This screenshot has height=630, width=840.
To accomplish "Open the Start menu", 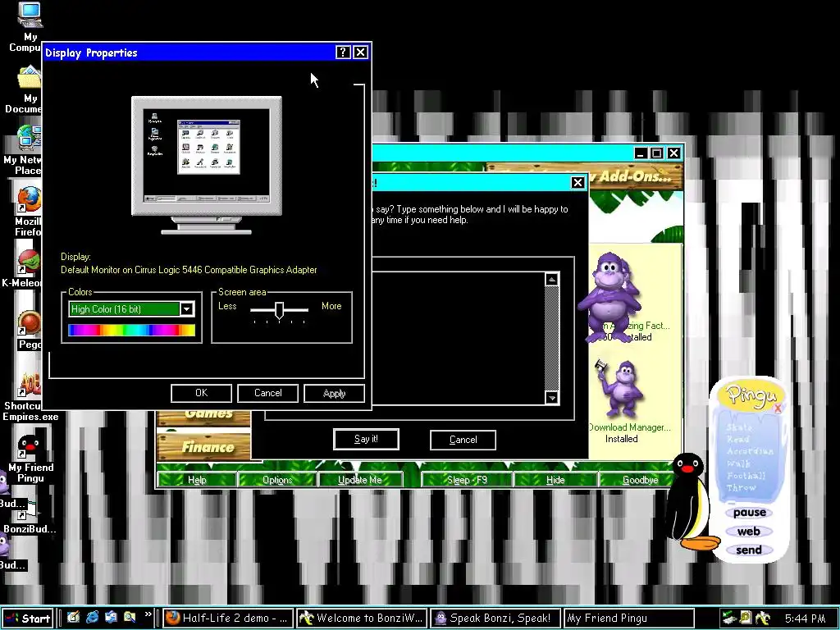I will tap(28, 619).
